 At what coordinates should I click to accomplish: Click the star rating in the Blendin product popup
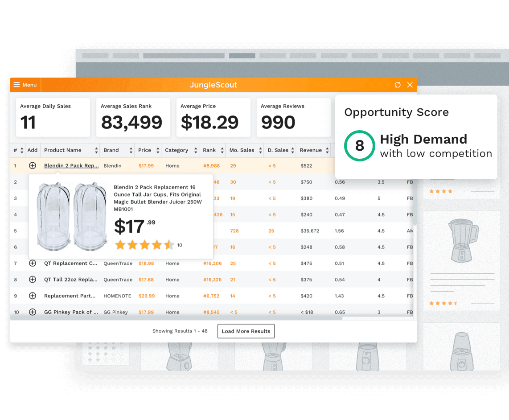click(x=145, y=245)
